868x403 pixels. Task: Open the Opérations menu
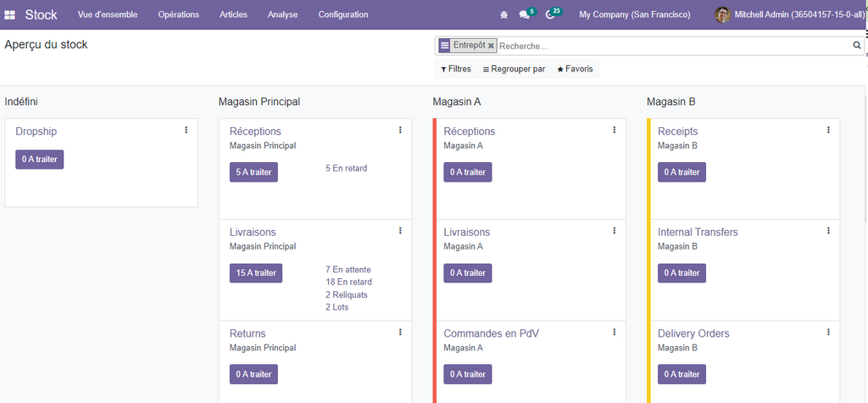point(178,14)
